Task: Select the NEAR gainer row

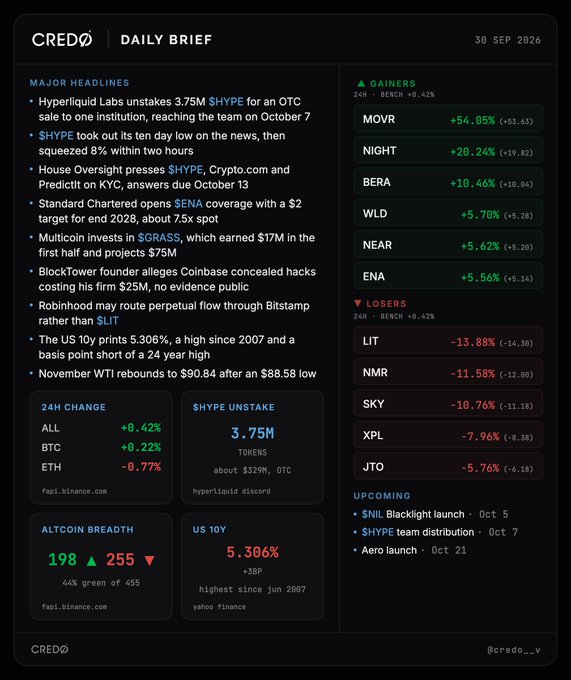Action: [448, 245]
